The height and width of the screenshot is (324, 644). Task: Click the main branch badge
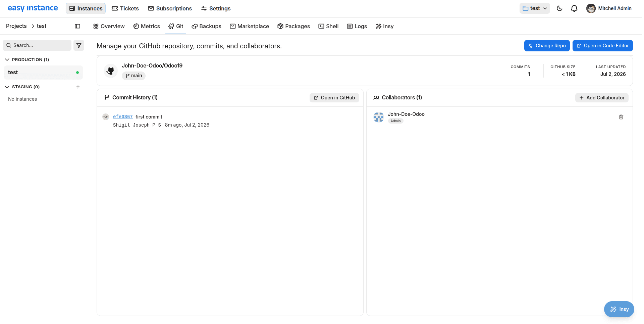133,76
